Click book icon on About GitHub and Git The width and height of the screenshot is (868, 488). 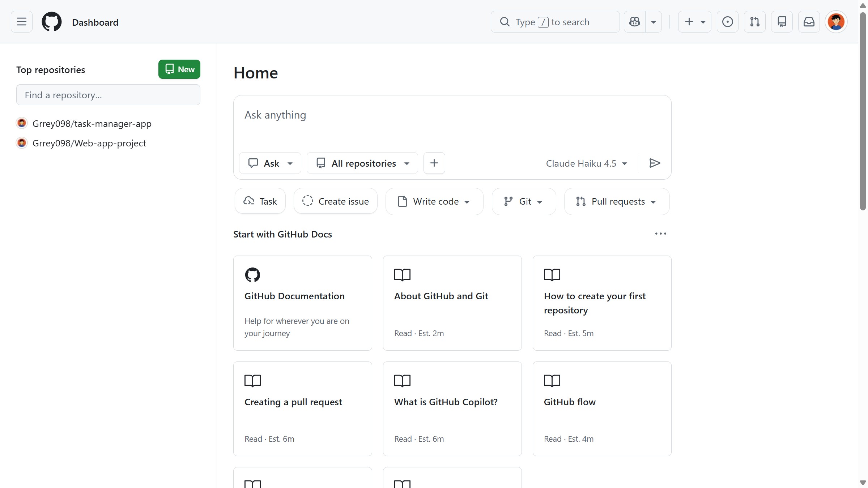point(403,275)
